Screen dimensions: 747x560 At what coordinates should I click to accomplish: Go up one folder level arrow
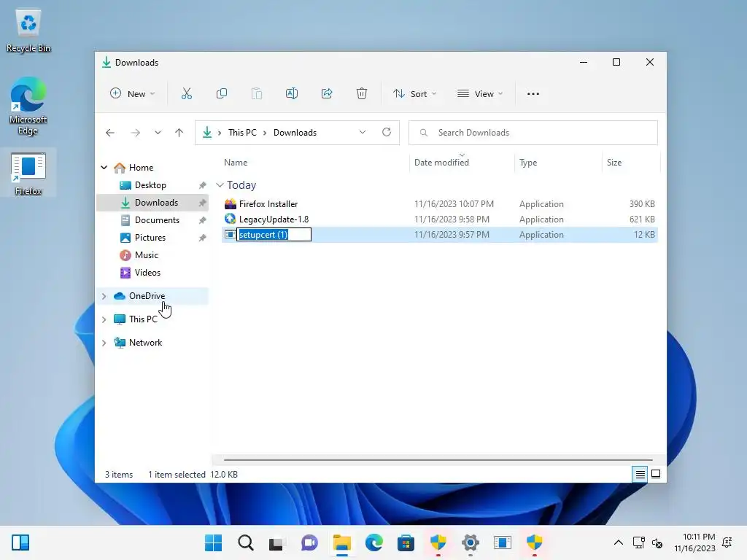click(179, 133)
